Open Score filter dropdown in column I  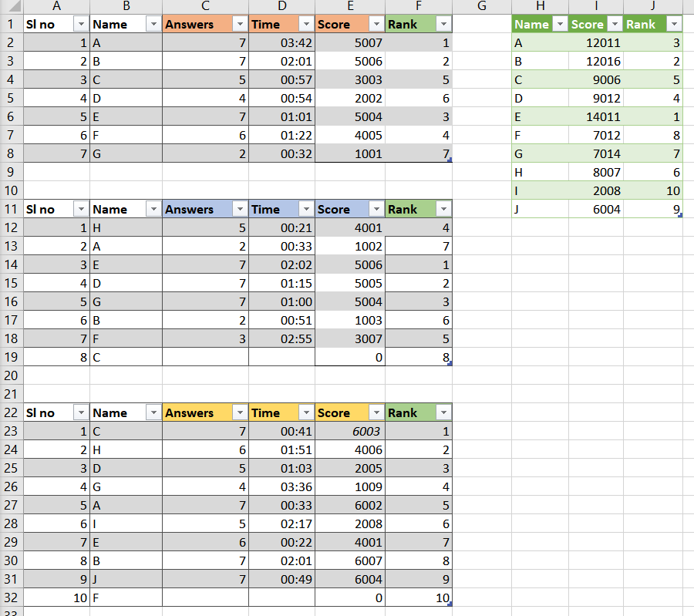pyautogui.click(x=615, y=24)
